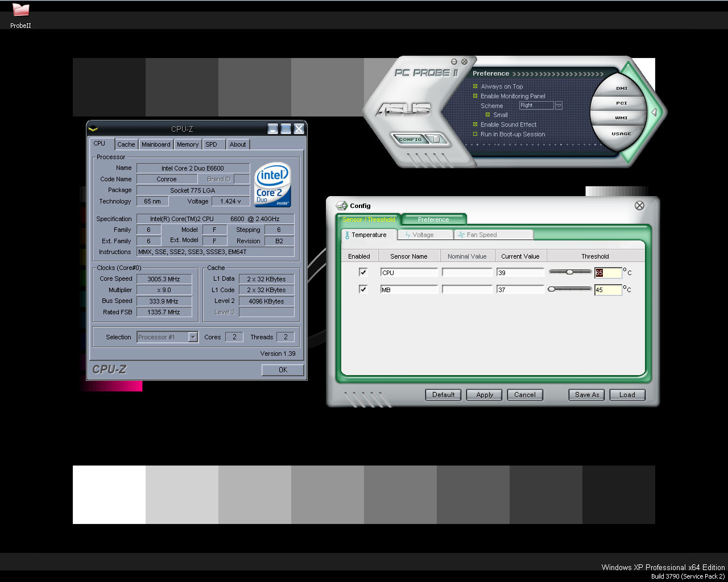Uncheck the MB sensor Enabled box
The image size is (728, 582).
[x=363, y=289]
